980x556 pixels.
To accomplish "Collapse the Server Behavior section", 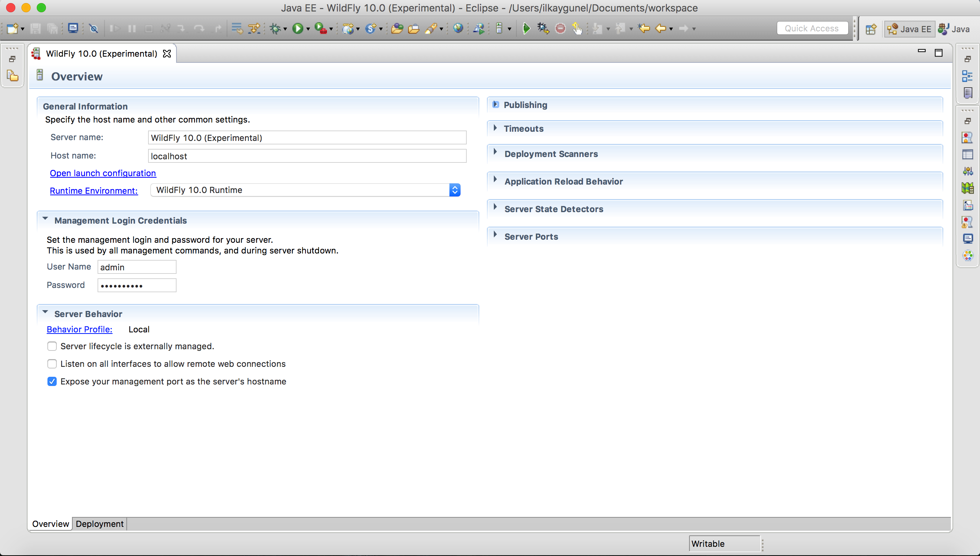I will (x=45, y=312).
